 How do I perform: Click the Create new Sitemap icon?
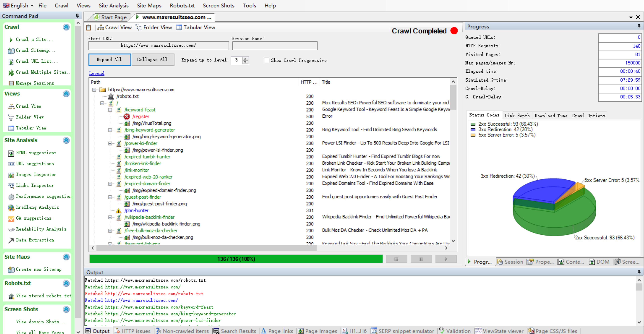[11, 270]
